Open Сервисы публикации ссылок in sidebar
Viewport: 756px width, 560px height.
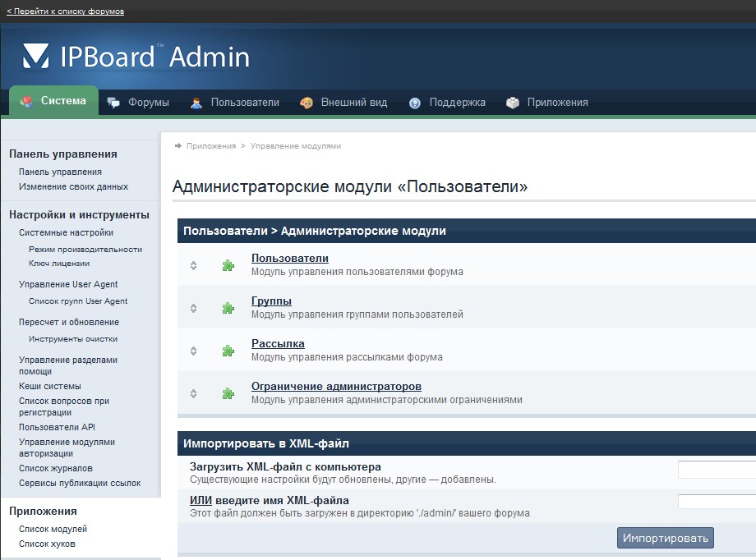tap(80, 484)
